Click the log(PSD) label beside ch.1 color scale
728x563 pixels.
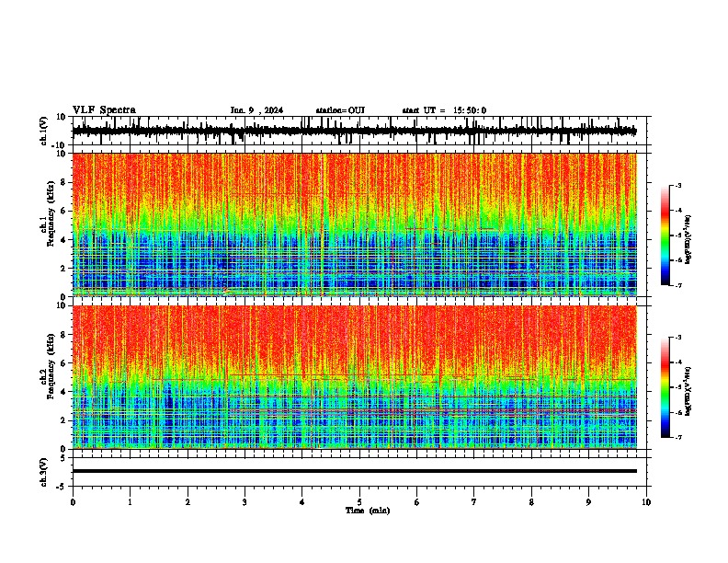(x=688, y=240)
